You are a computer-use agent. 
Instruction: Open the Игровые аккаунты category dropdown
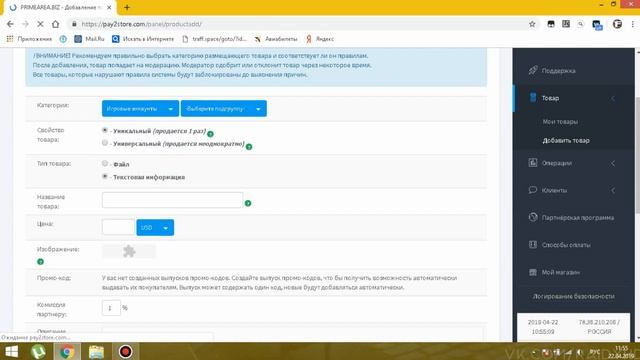coord(140,109)
